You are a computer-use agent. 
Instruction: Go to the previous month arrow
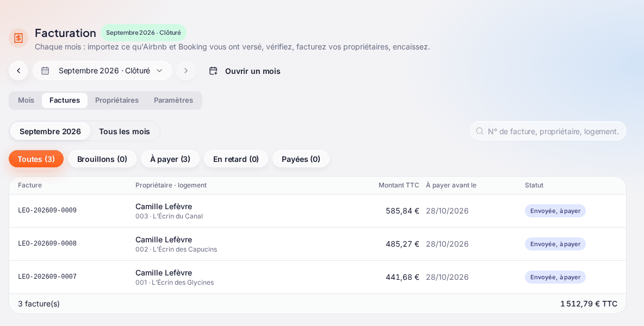click(x=18, y=71)
